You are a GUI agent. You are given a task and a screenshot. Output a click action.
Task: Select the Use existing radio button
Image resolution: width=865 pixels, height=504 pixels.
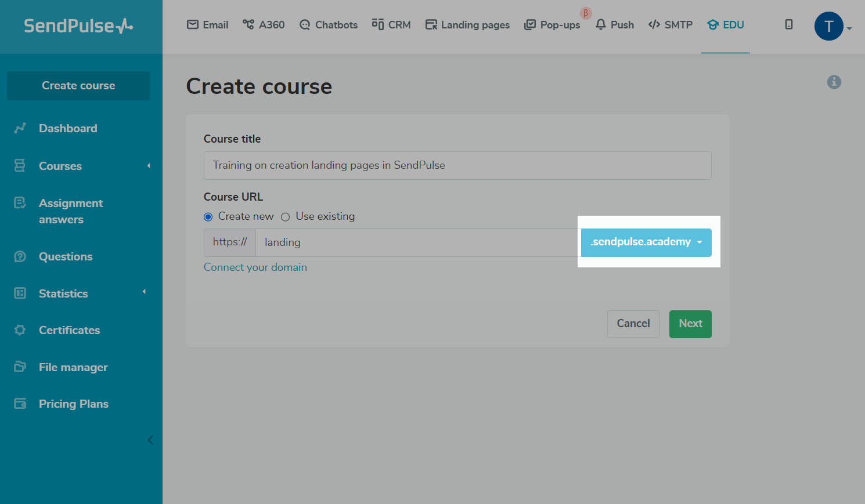pos(285,217)
